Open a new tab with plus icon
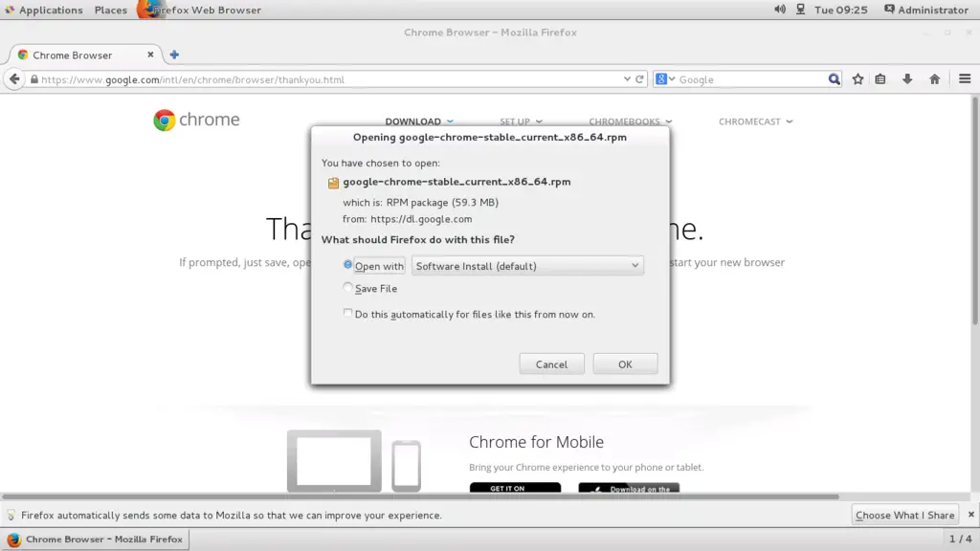Viewport: 980px width, 551px height. click(174, 55)
